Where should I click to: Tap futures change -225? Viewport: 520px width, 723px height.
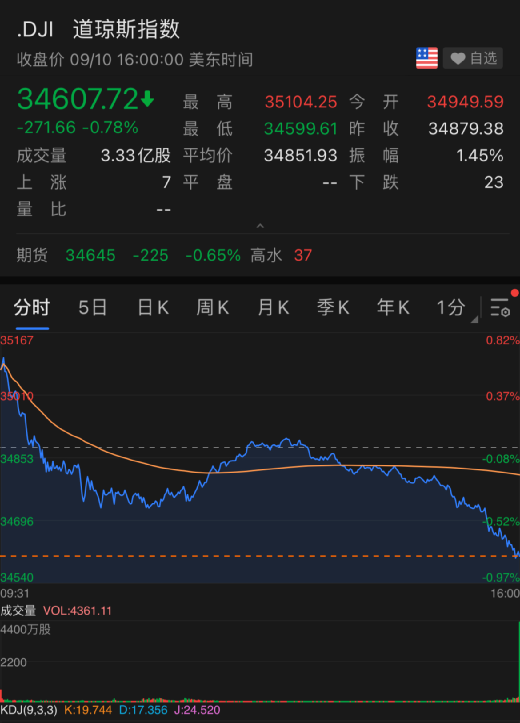(x=151, y=255)
